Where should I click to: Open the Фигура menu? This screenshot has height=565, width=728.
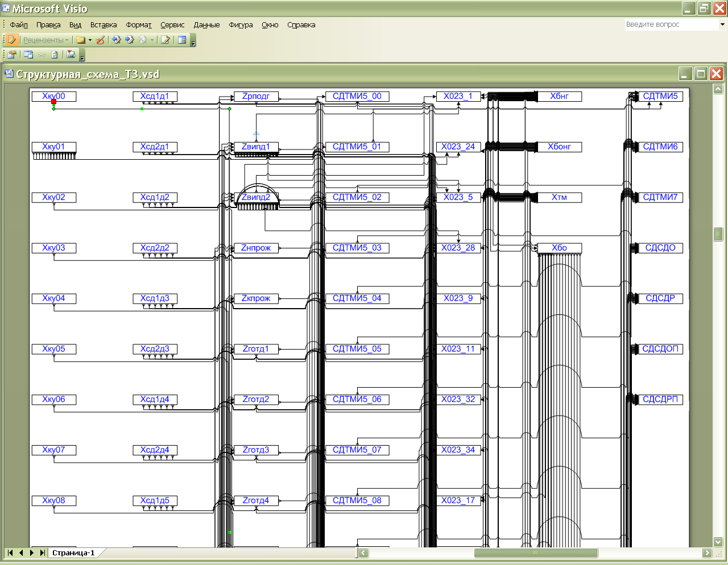point(241,24)
